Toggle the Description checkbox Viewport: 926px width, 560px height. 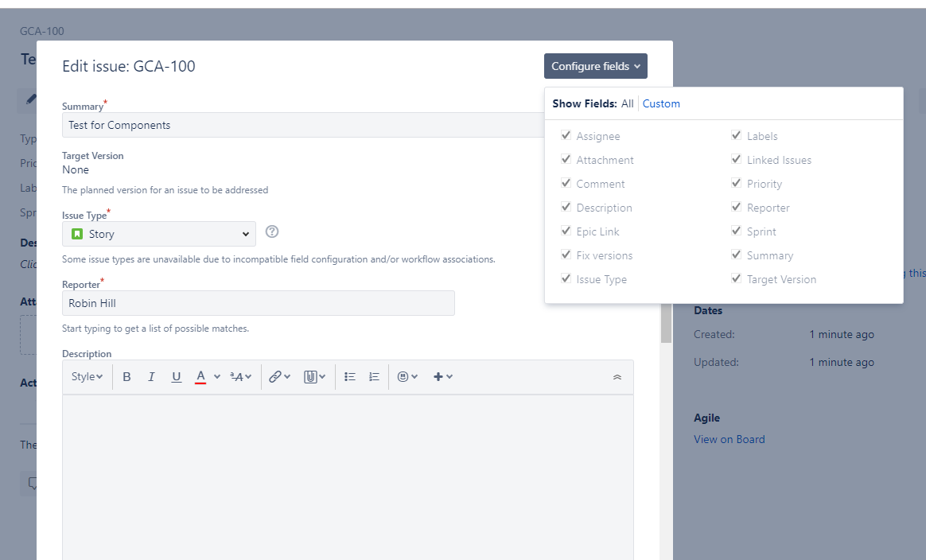566,207
